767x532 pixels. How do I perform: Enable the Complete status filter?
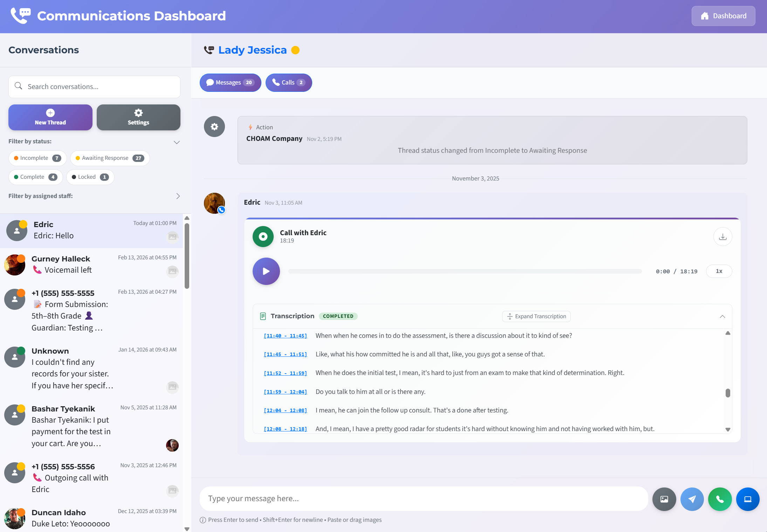click(x=35, y=177)
